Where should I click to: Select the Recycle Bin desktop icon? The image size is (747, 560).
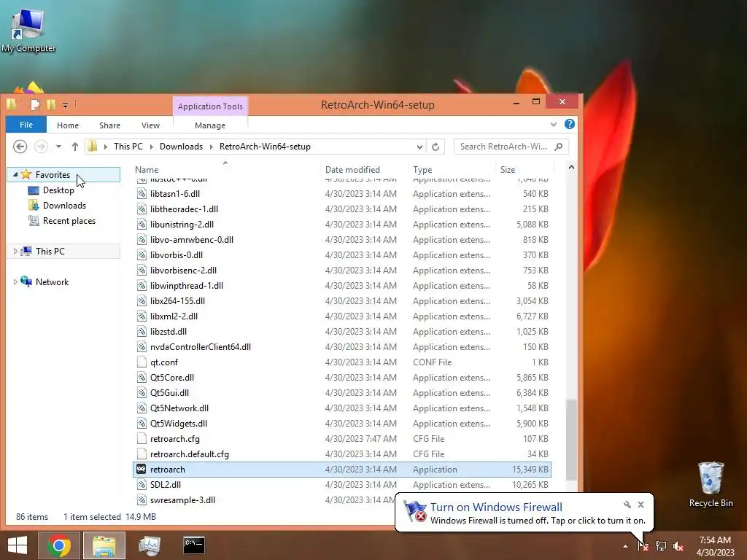711,485
